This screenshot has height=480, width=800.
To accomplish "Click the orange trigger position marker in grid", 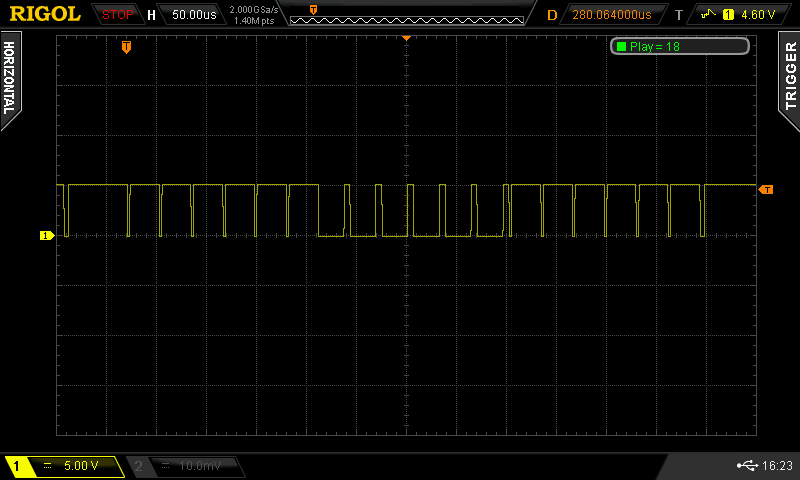I will [126, 46].
